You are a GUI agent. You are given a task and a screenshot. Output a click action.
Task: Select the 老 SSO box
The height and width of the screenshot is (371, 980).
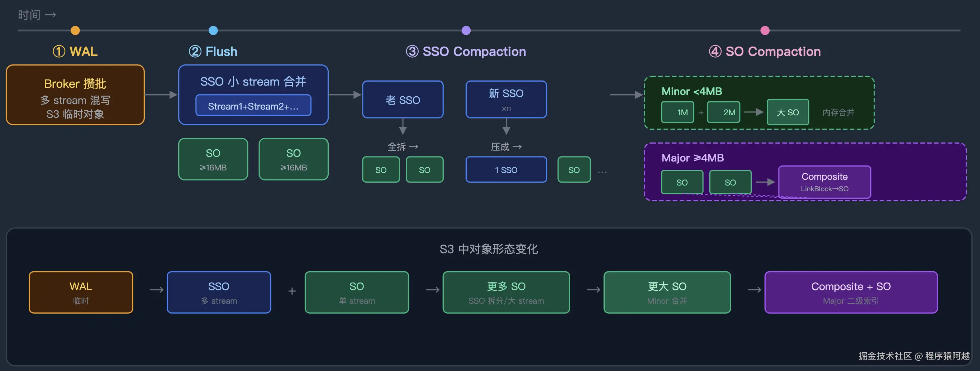coord(403,100)
